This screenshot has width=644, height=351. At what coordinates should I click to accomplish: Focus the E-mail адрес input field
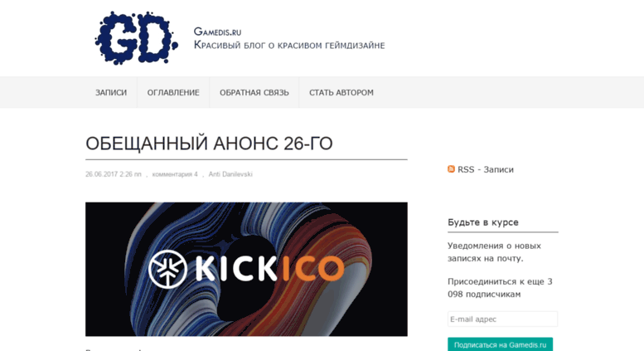[x=503, y=319]
